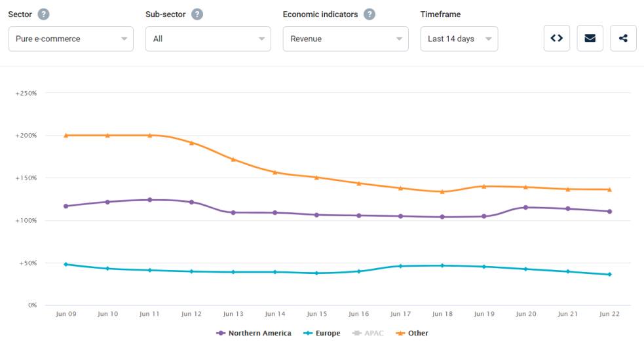The height and width of the screenshot is (348, 644).
Task: Click help icon beside Economic indicators
Action: click(x=369, y=14)
